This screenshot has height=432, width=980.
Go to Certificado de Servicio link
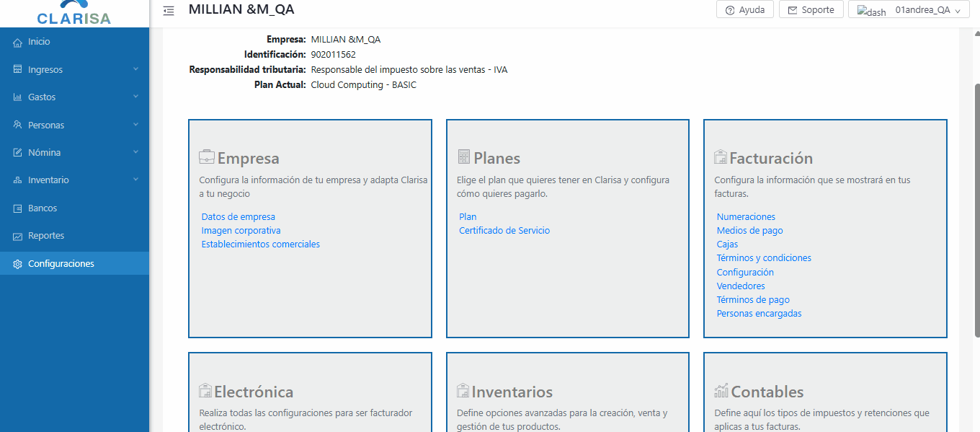tap(504, 231)
